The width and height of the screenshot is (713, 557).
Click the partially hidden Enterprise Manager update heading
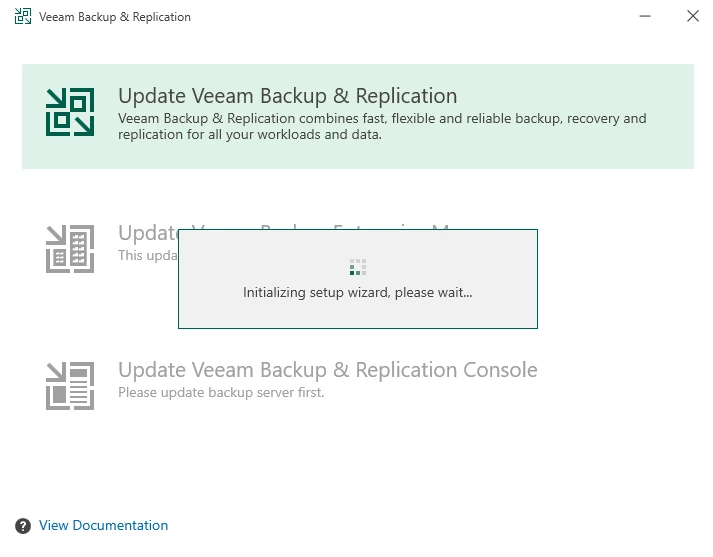click(x=148, y=232)
